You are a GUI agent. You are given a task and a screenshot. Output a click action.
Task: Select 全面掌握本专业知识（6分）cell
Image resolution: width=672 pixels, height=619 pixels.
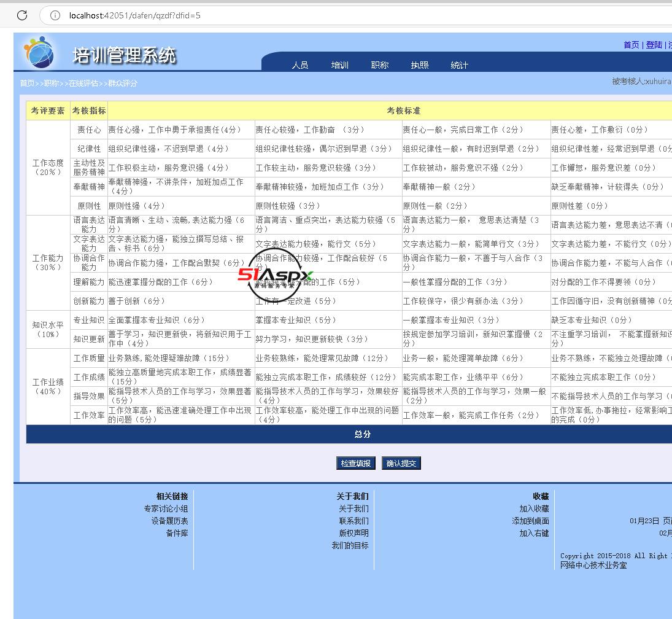[181, 320]
